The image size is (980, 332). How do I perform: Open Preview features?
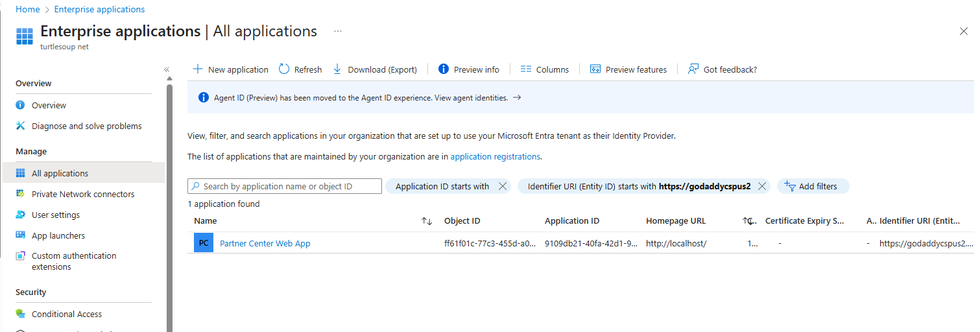coord(628,69)
